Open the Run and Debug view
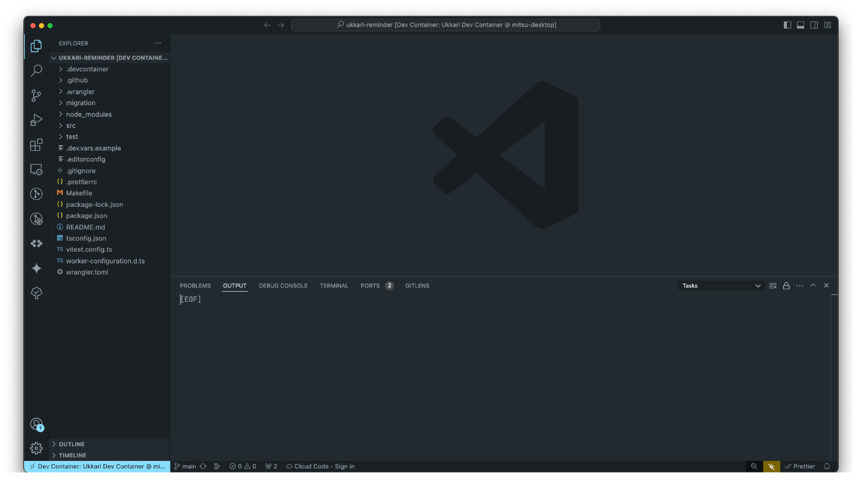The image size is (862, 504). (36, 120)
